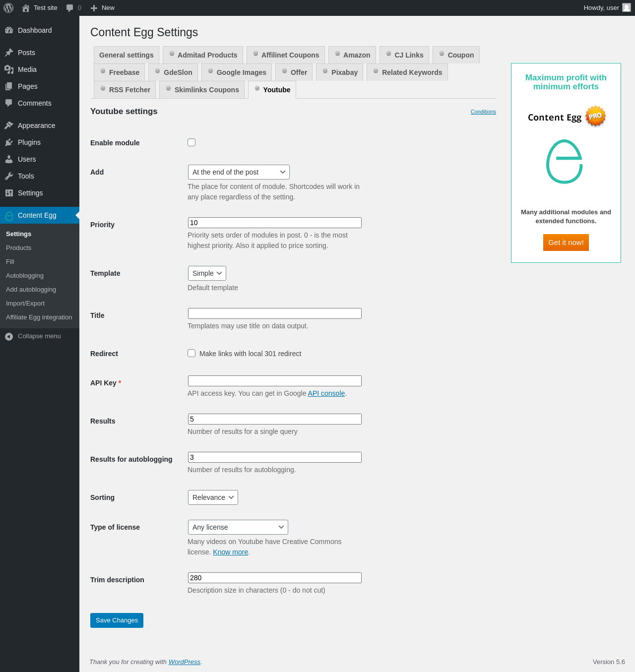Open the Template Simple dropdown
635x672 pixels.
pos(207,273)
